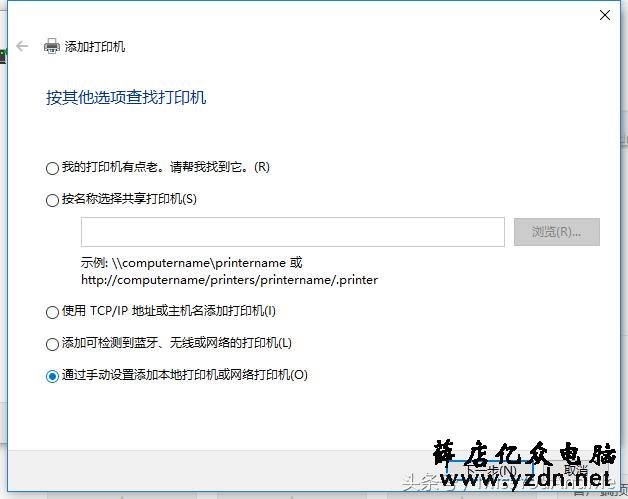Select 通过手动设置添加本地打印机 radio option
This screenshot has width=628, height=499.
[52, 376]
